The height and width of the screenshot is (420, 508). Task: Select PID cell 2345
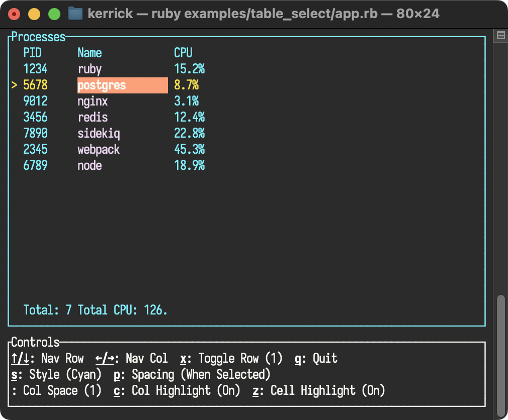(35, 149)
